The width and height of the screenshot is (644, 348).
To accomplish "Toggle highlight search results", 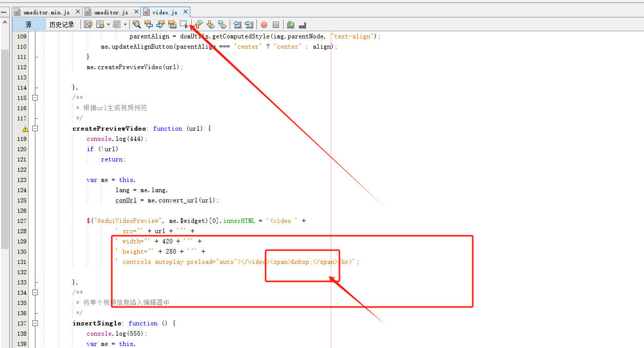I will click(172, 25).
